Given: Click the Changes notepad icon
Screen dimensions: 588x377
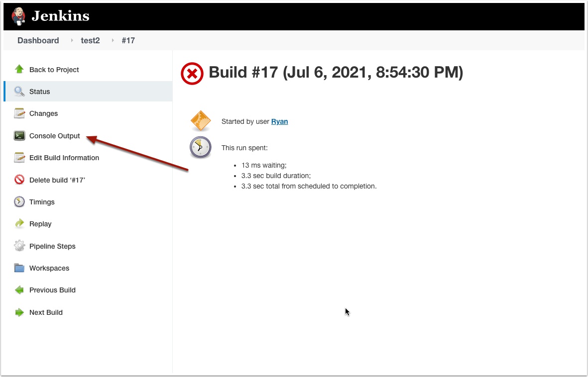Looking at the screenshot, I should [19, 113].
